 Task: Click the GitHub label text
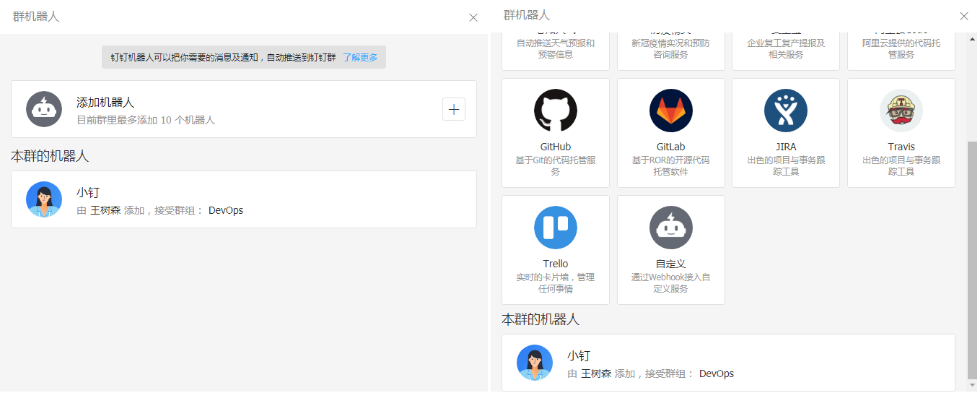tap(556, 147)
